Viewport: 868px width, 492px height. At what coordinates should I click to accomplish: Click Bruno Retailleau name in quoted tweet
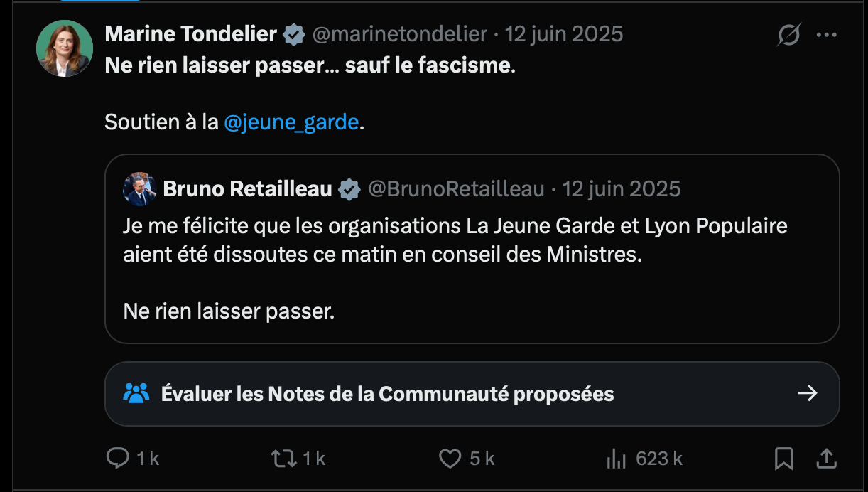click(247, 188)
